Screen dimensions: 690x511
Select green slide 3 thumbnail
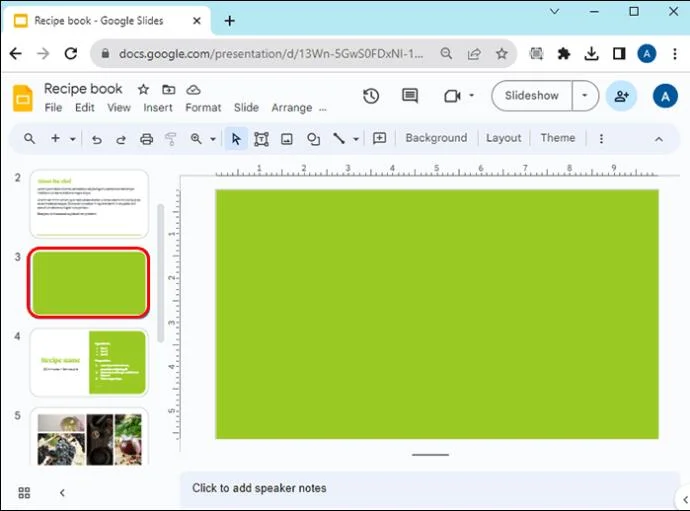[x=89, y=283]
